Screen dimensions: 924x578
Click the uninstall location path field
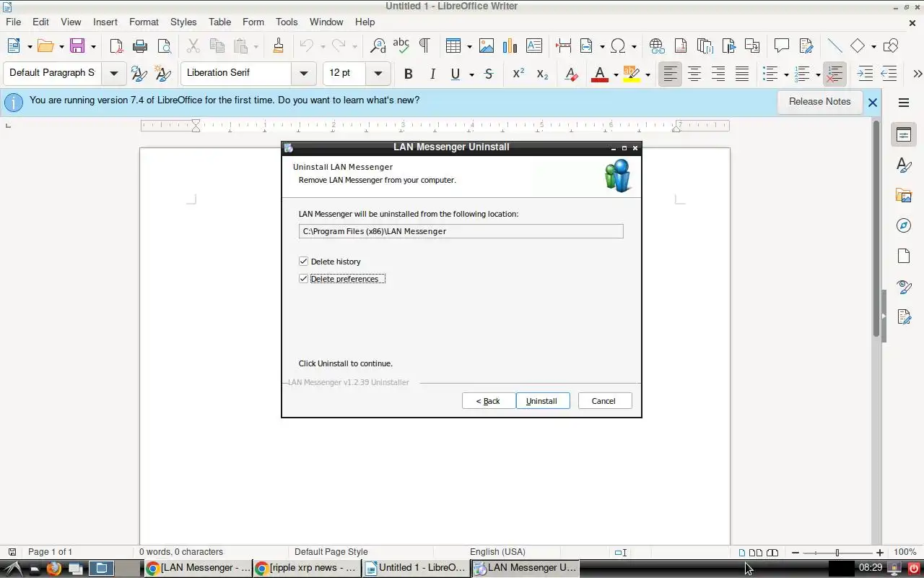pos(461,231)
